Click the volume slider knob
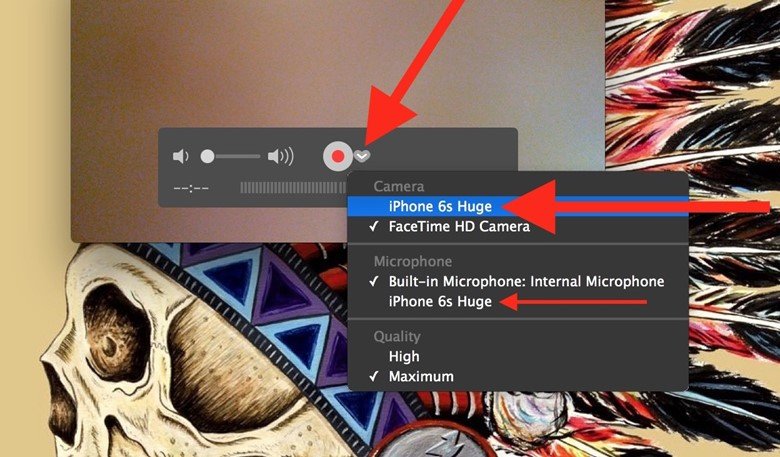 tap(208, 157)
